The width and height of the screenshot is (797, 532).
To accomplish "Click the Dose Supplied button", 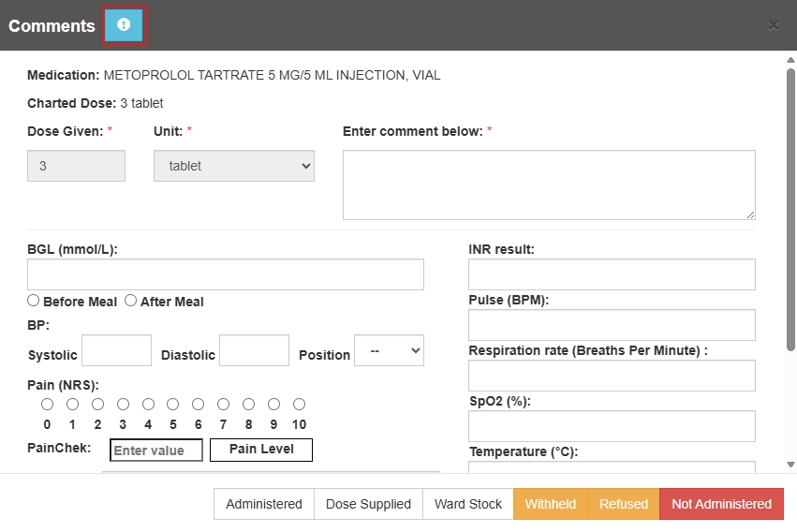I will click(368, 504).
